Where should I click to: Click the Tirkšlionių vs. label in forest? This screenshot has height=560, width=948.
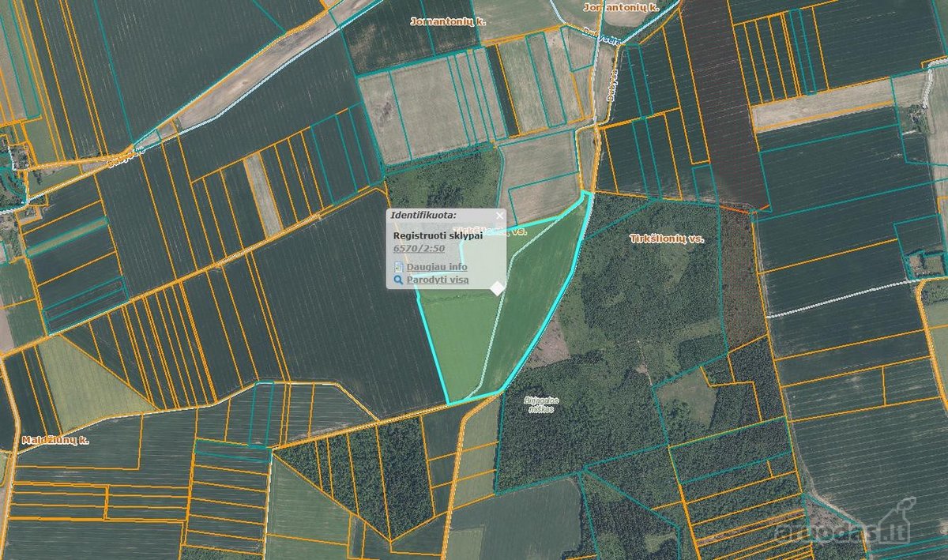point(667,238)
